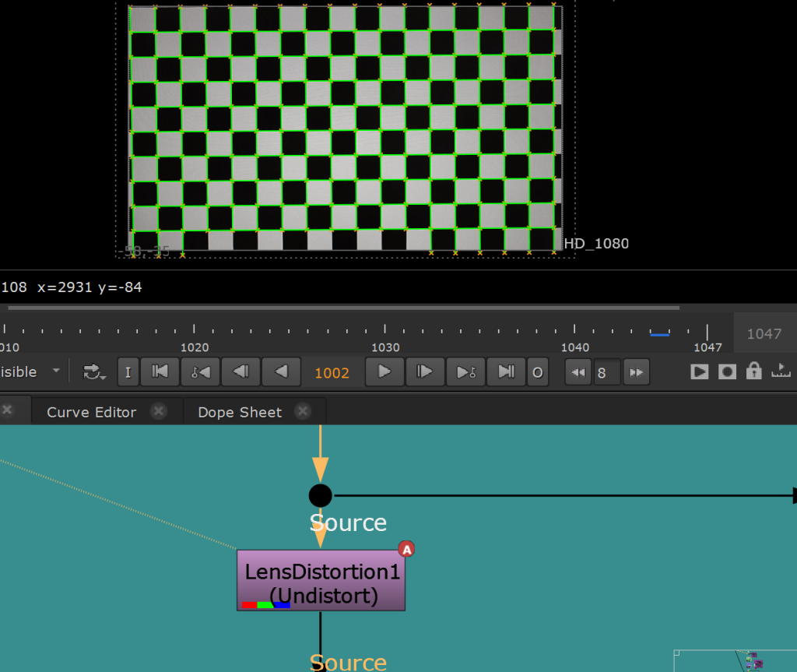Click the white Source label under Dot

pos(348,523)
